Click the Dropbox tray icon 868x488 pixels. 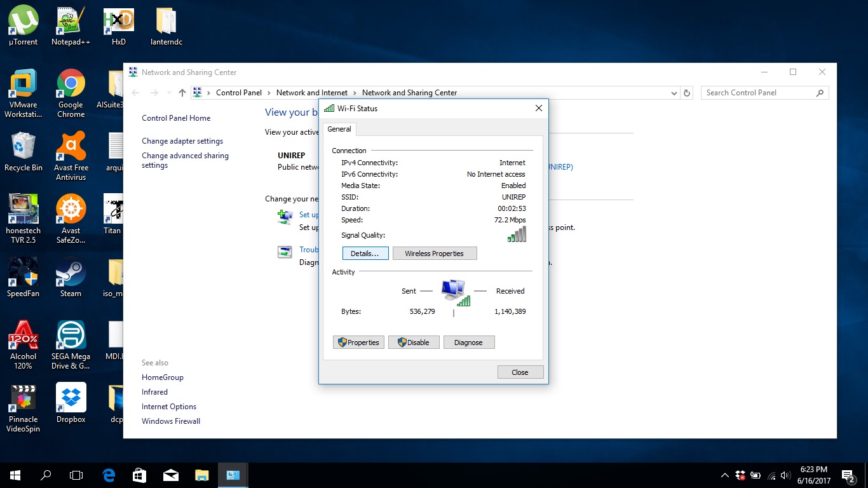pos(740,475)
